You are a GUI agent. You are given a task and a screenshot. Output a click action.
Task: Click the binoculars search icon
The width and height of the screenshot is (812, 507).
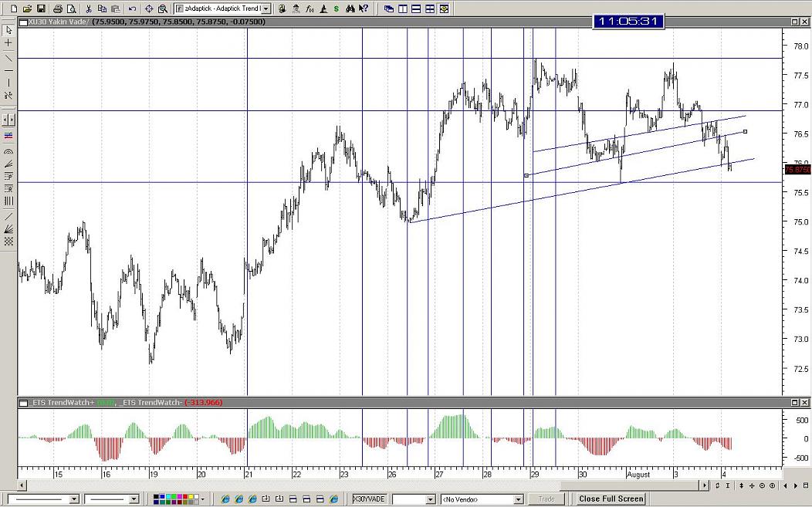coord(350,8)
